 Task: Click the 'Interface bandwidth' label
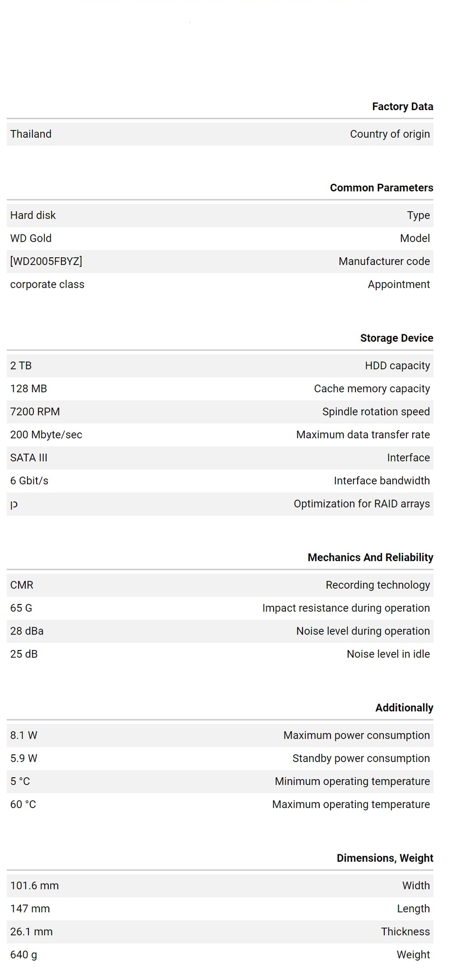pos(382,481)
